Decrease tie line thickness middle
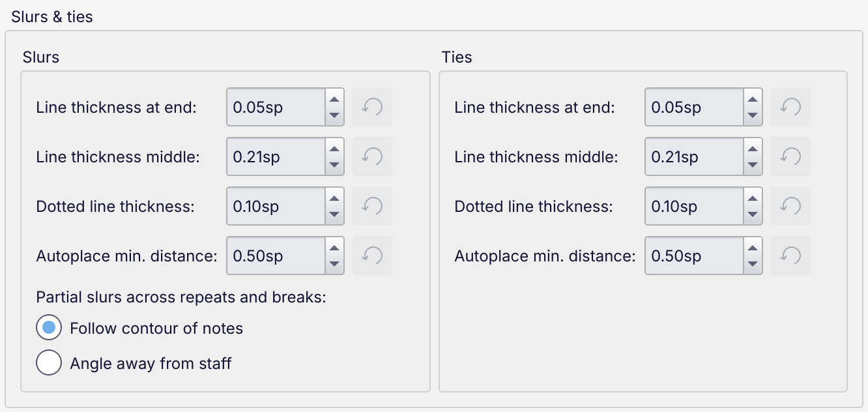This screenshot has height=412, width=868. coord(753,165)
